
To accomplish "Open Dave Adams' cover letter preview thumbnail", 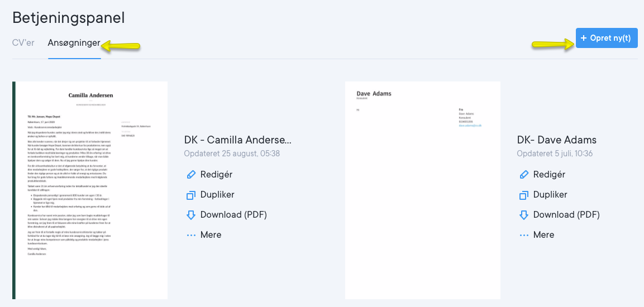I will [x=423, y=190].
